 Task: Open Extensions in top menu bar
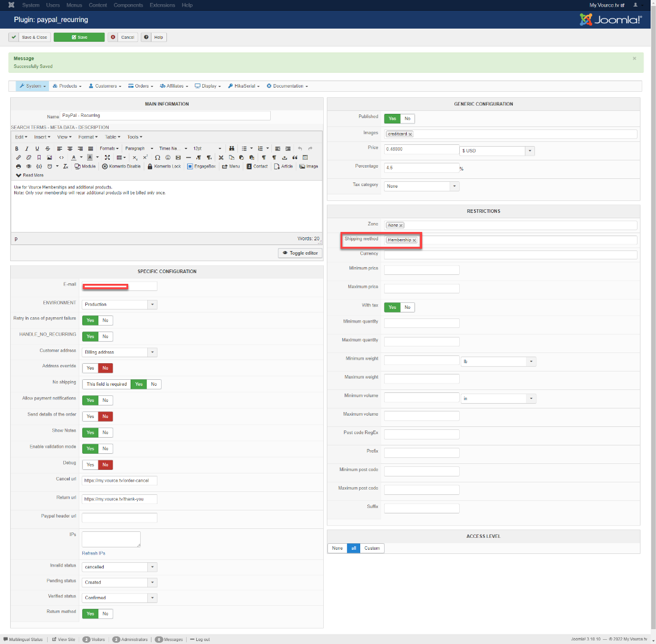(162, 5)
